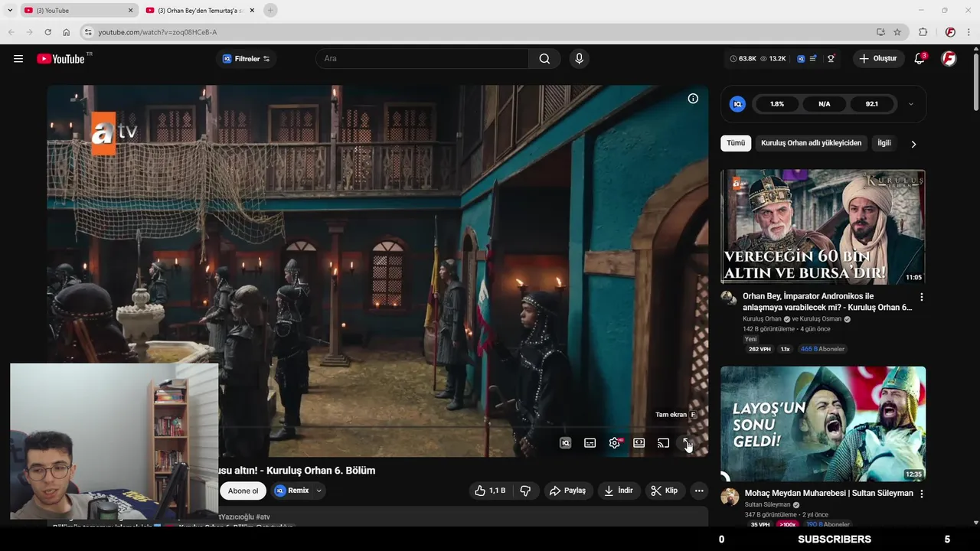Open the vidIQ trophy achievements icon
Screen dimensions: 980x551
[x=831, y=59]
